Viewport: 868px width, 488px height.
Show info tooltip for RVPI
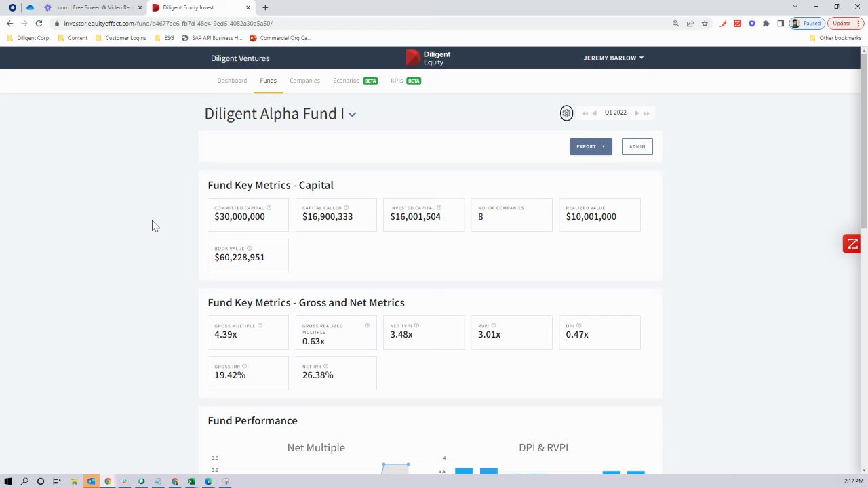click(x=494, y=326)
